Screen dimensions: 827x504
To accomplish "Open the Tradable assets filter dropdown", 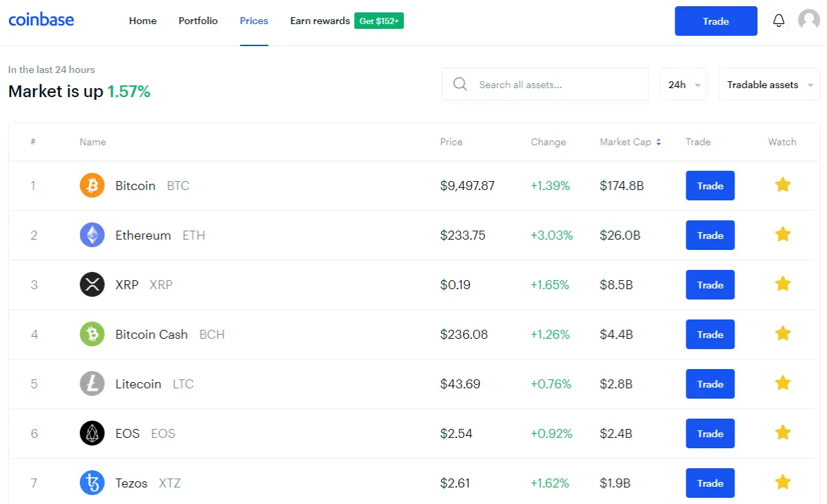I will point(769,84).
